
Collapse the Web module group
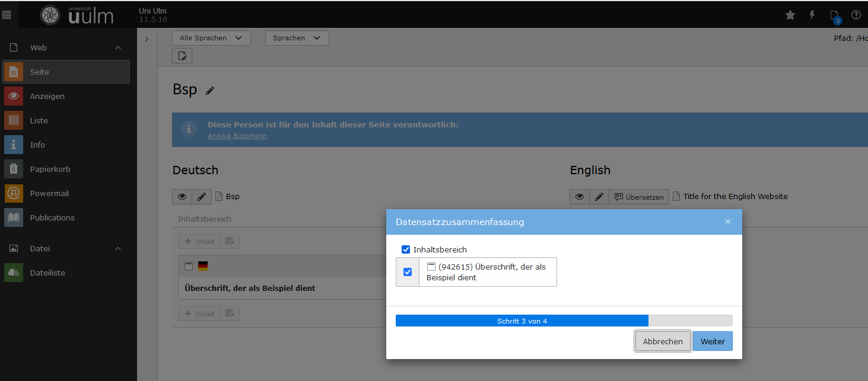pos(117,47)
